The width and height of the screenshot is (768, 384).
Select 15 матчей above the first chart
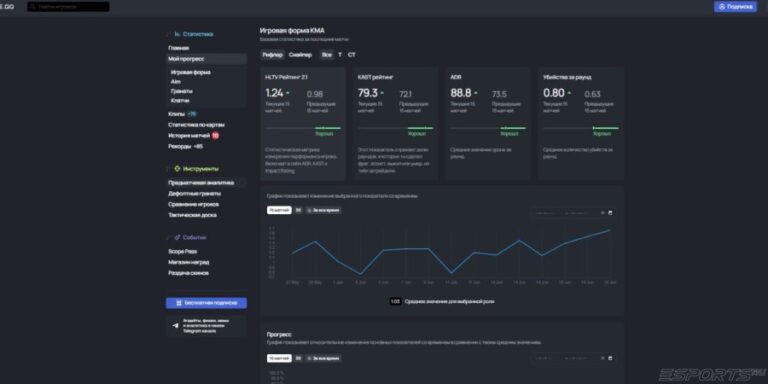click(x=279, y=210)
